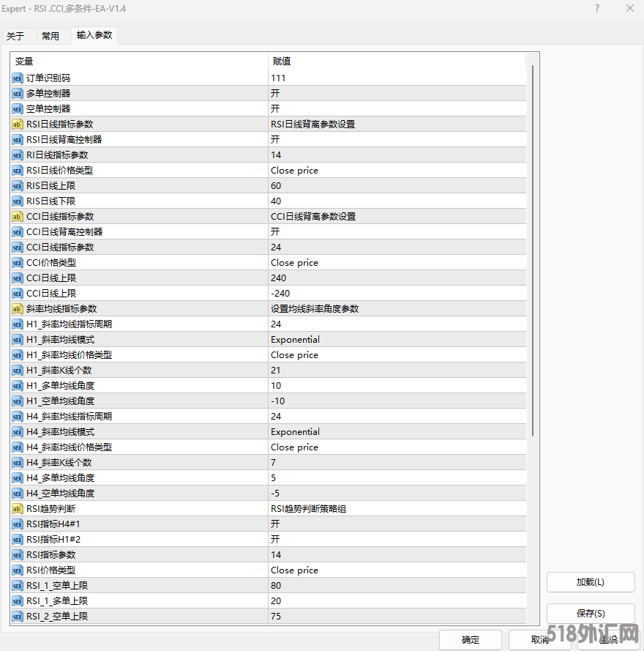This screenshot has width=644, height=651.
Task: Toggle the RSI指标H4#1 value 开
Action: (397, 524)
